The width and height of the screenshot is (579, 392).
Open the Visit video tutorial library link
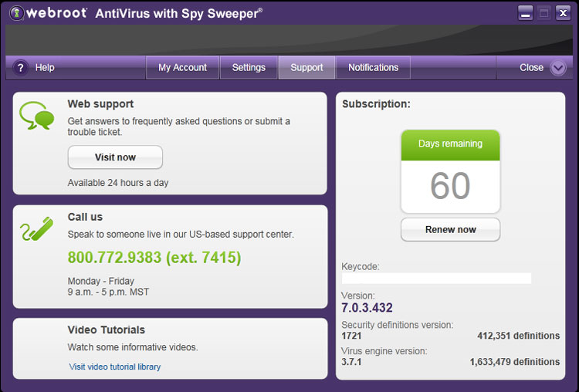(115, 367)
